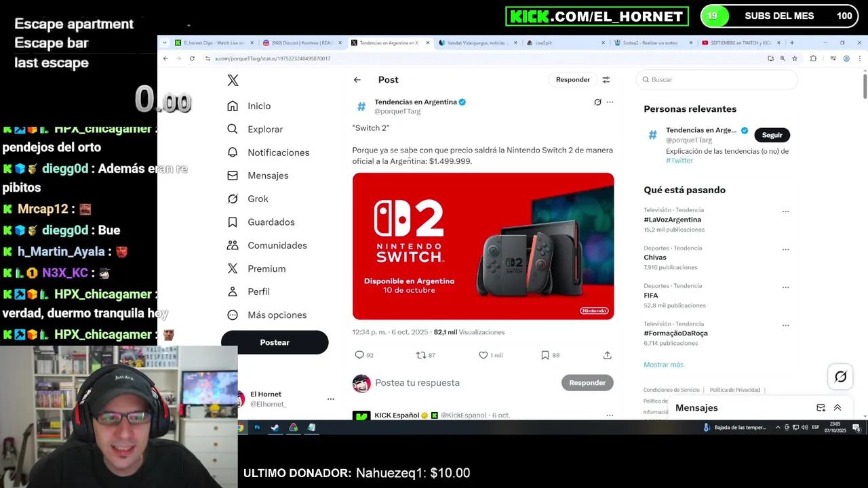Open the Nintendo Switch 2 image
Image resolution: width=868 pixels, height=488 pixels.
click(x=483, y=246)
